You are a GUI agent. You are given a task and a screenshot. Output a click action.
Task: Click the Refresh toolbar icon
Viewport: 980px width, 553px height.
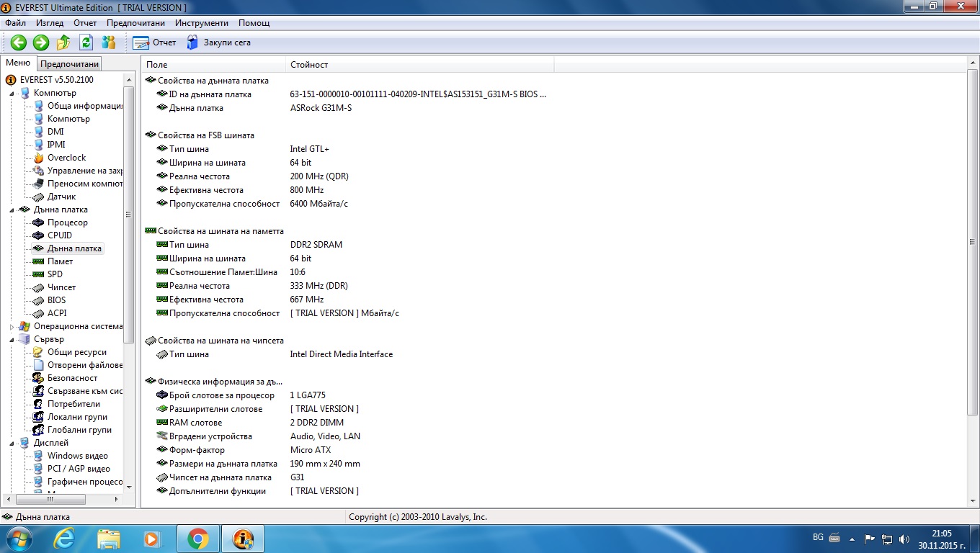[86, 42]
